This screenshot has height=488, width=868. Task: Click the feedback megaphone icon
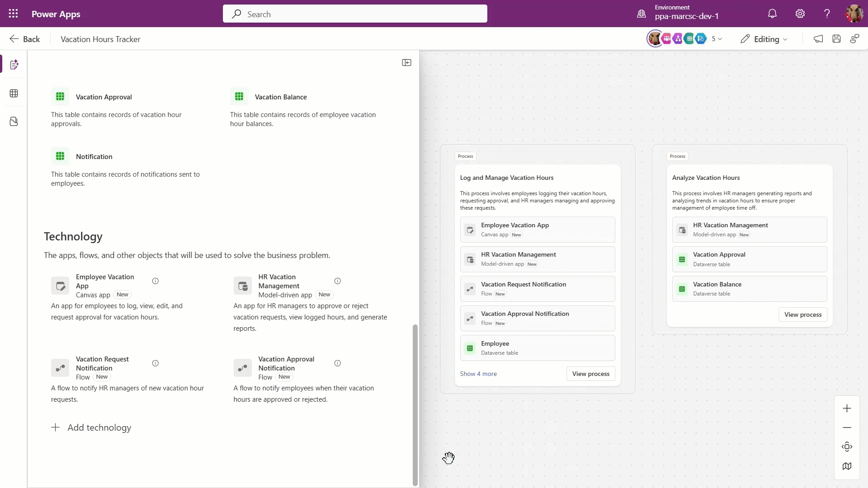click(818, 39)
